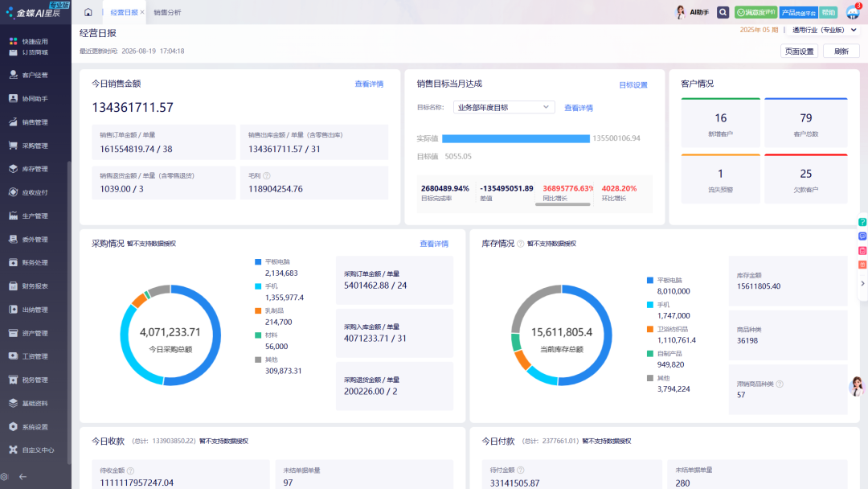Open 目标设置 link

coord(633,85)
